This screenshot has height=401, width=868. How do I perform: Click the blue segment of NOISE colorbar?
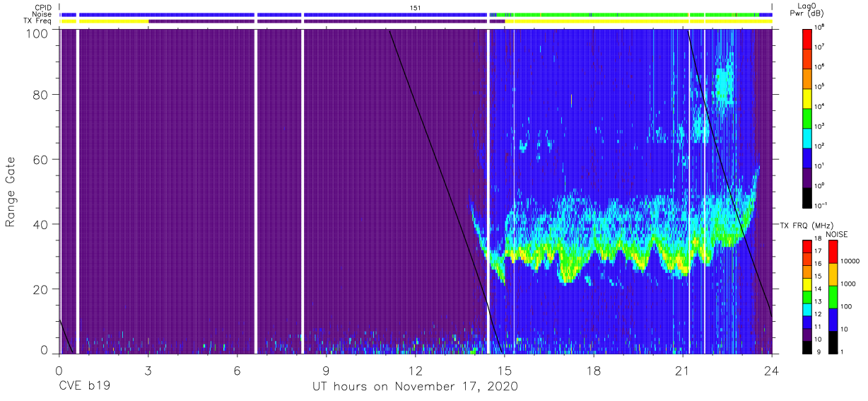832,320
